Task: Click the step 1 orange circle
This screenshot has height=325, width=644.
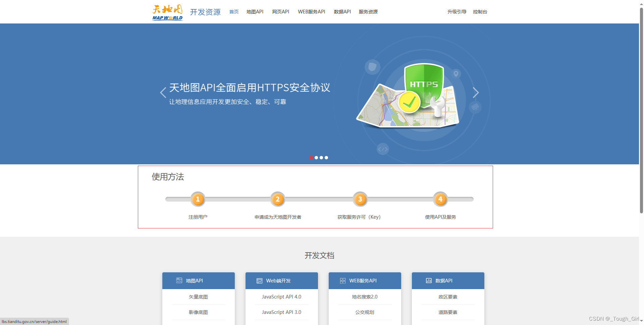Action: coord(198,199)
